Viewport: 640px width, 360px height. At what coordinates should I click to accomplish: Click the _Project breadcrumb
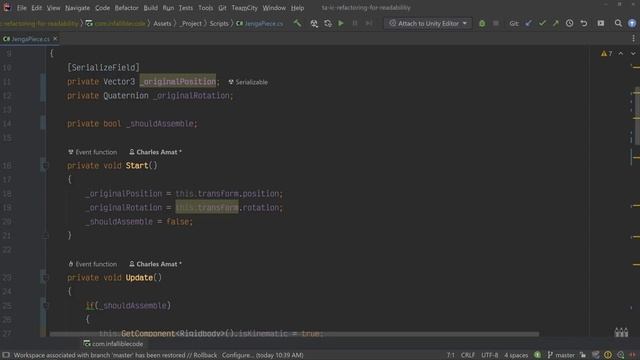tap(191, 24)
